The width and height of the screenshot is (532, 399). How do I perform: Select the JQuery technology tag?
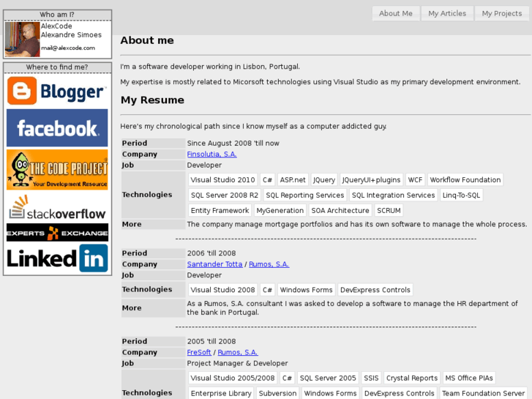[x=323, y=180]
